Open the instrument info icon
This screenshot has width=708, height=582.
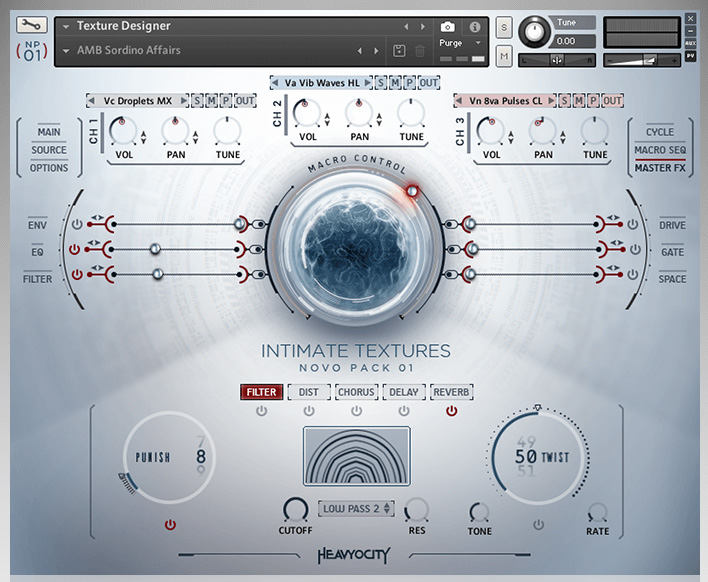474,26
